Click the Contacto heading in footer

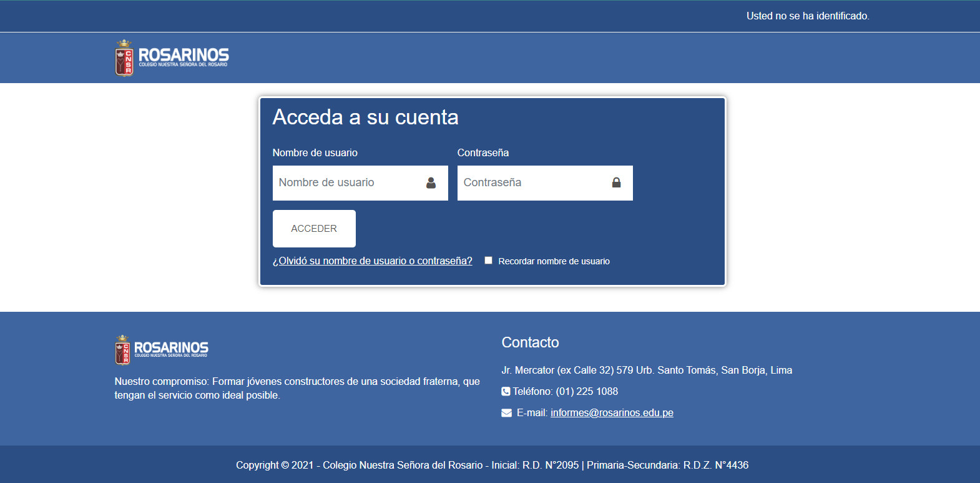coord(530,342)
